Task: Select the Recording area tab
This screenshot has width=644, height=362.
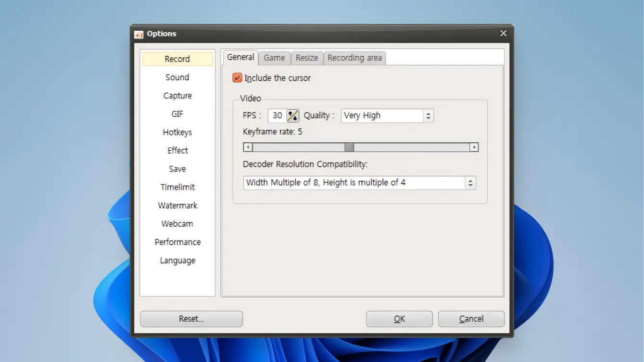Action: pyautogui.click(x=354, y=58)
